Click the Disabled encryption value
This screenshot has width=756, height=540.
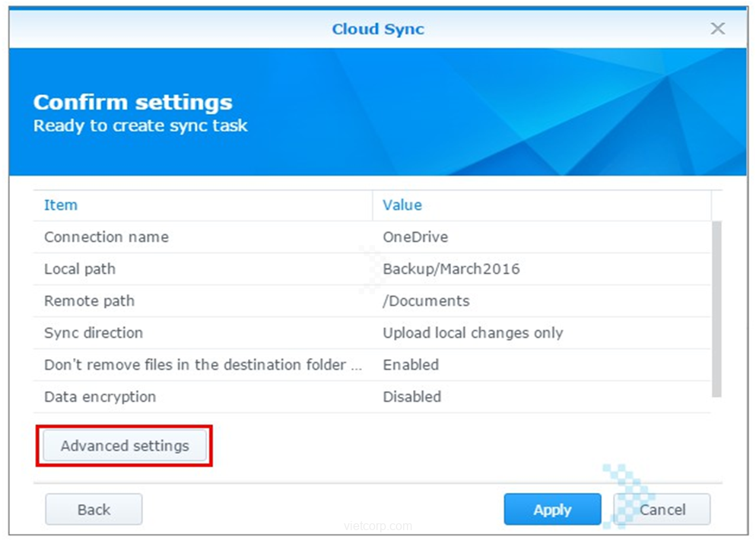tap(411, 397)
